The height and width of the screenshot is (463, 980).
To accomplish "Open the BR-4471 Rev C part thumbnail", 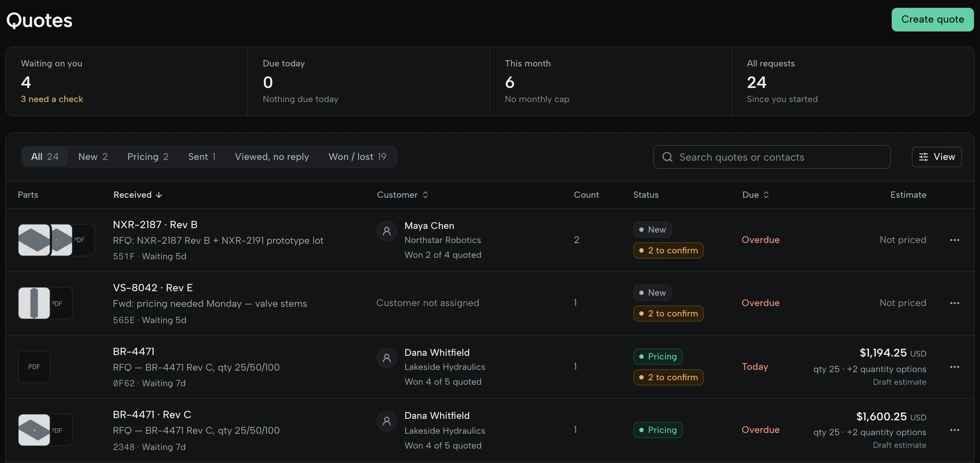I will (34, 430).
